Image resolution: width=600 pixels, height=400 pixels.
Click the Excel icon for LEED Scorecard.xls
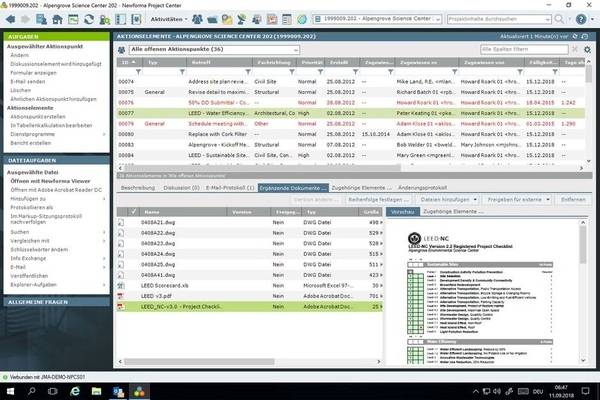(121, 284)
